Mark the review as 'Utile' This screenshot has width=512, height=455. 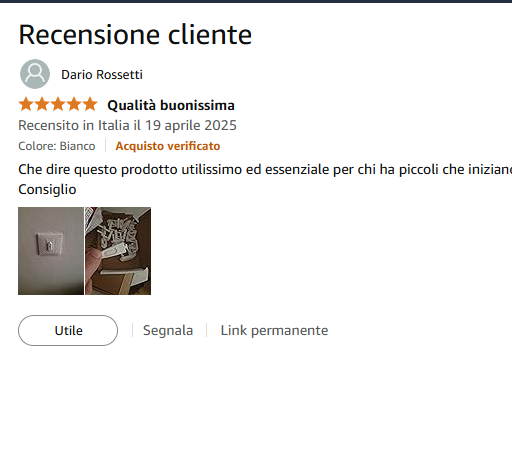pos(68,330)
